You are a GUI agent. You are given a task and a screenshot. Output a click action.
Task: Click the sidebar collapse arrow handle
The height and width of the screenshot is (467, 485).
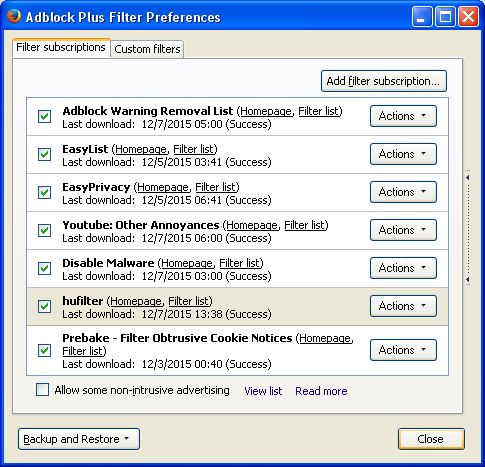[468, 228]
